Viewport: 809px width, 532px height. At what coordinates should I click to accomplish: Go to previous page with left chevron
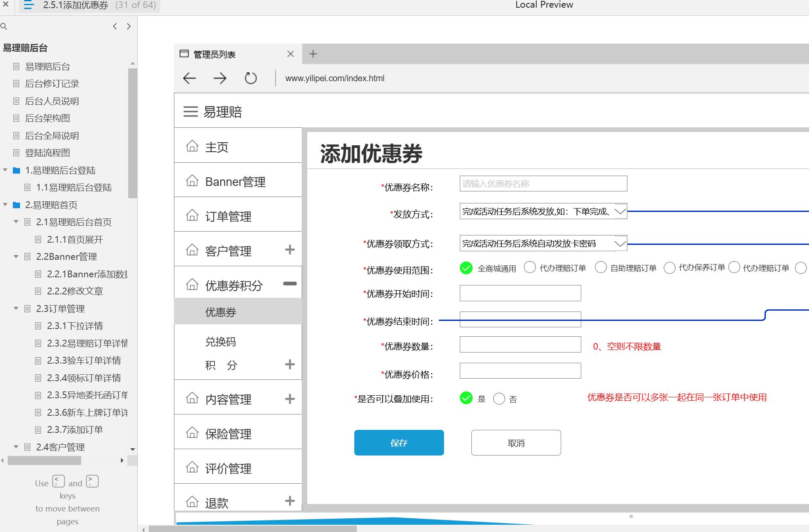tap(115, 26)
